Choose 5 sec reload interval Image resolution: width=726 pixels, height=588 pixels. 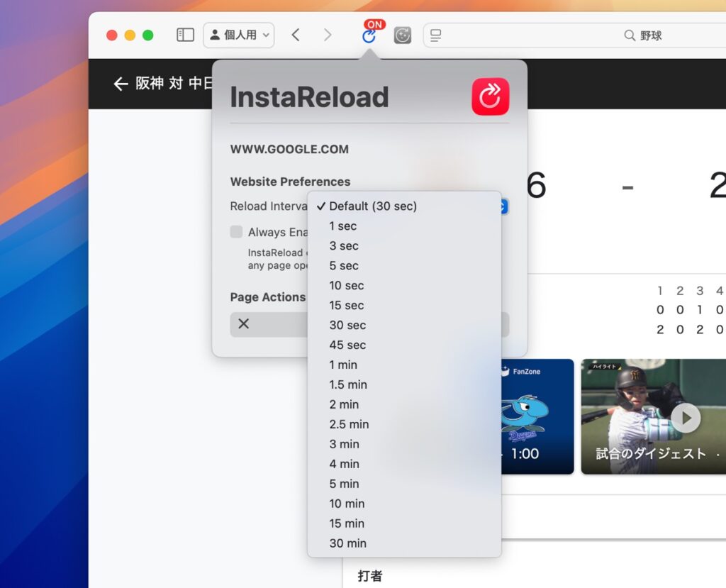[404, 265]
